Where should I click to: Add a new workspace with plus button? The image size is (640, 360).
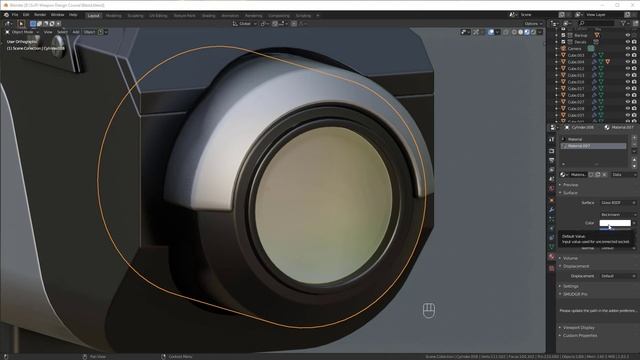tap(318, 16)
